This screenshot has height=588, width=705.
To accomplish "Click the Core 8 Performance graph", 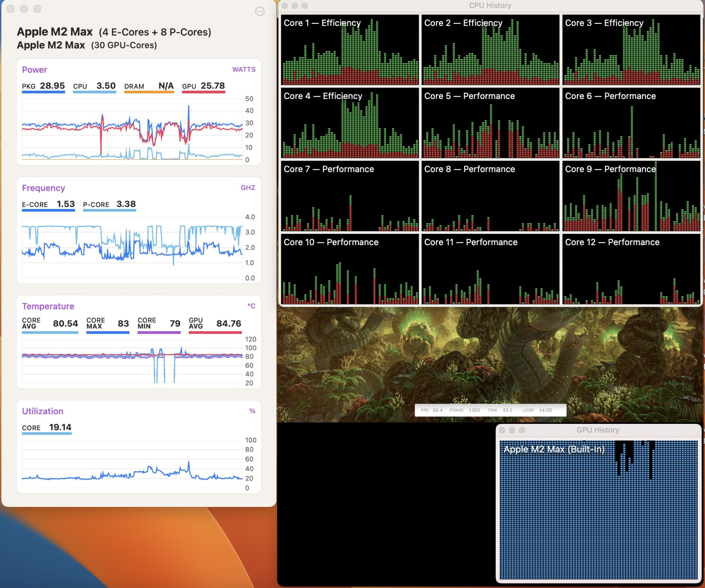I will tap(490, 196).
